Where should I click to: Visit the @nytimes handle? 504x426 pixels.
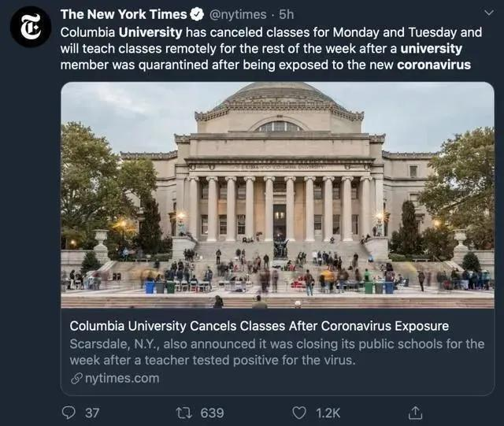click(240, 14)
